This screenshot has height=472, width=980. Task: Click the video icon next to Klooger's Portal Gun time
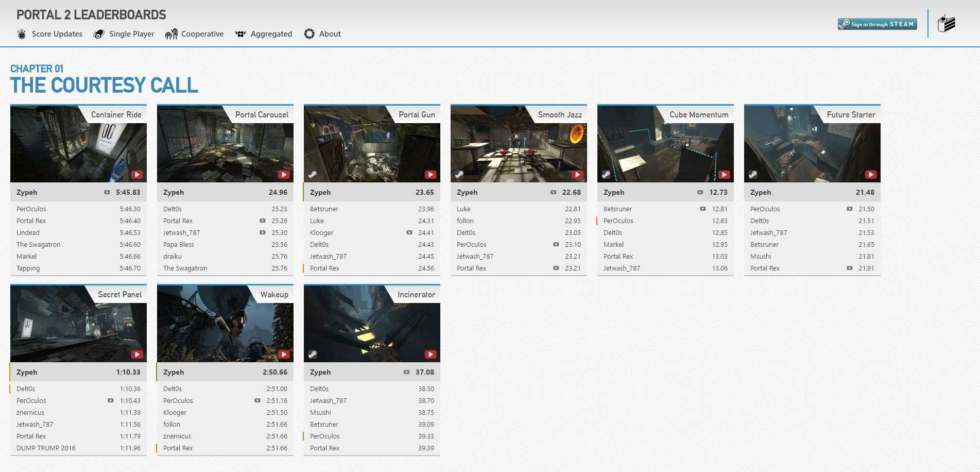tap(409, 232)
